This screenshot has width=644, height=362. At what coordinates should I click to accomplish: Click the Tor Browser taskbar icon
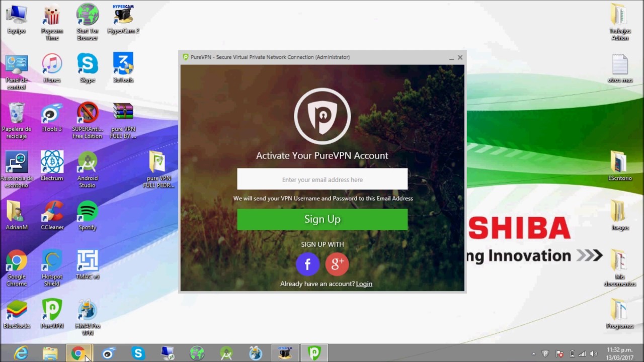click(x=197, y=353)
